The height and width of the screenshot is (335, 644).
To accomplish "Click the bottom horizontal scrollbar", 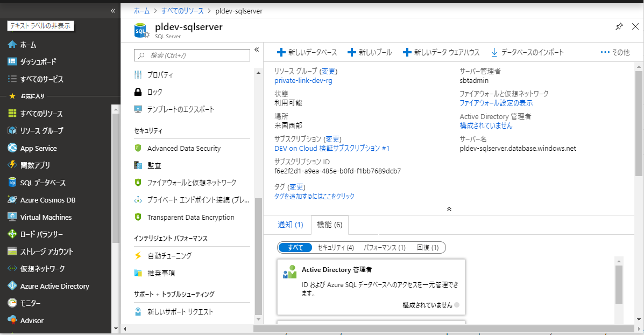I will coord(444,329).
